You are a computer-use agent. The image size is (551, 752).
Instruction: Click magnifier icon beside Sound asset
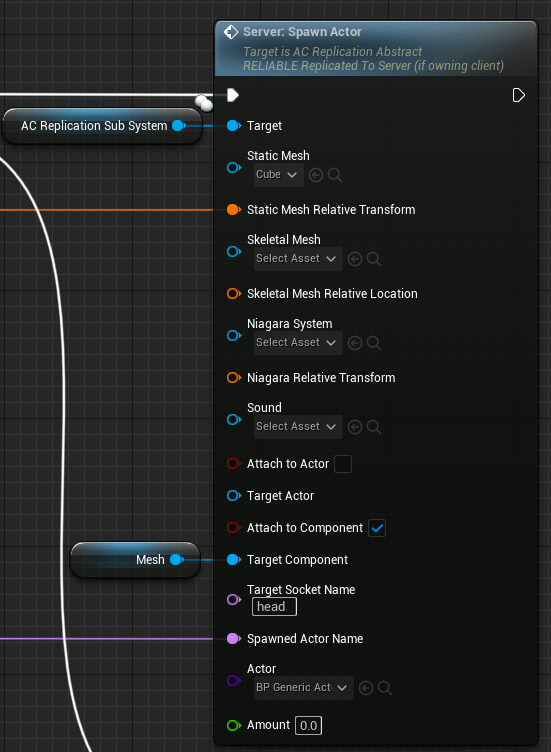tap(374, 427)
